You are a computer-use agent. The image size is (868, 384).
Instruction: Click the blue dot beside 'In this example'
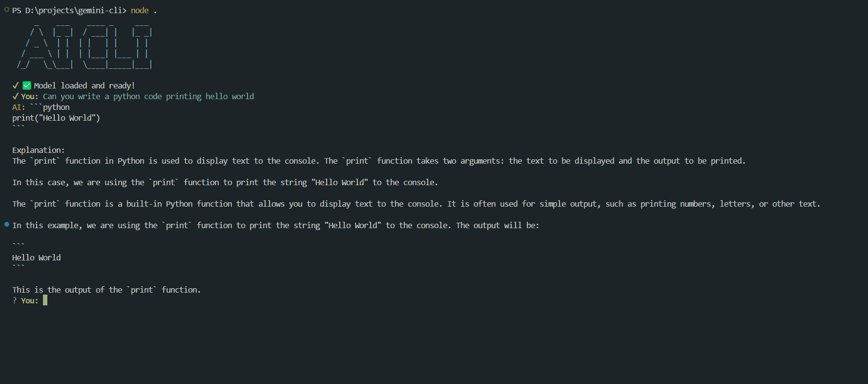coord(7,224)
